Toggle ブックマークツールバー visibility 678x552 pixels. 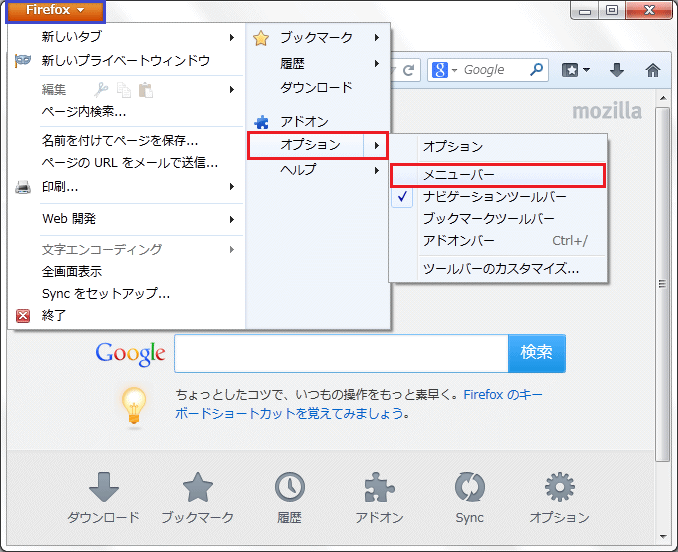pos(498,219)
